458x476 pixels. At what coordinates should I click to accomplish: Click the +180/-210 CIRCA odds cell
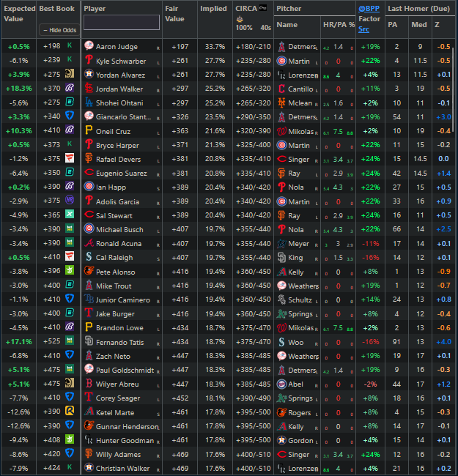tap(254, 47)
